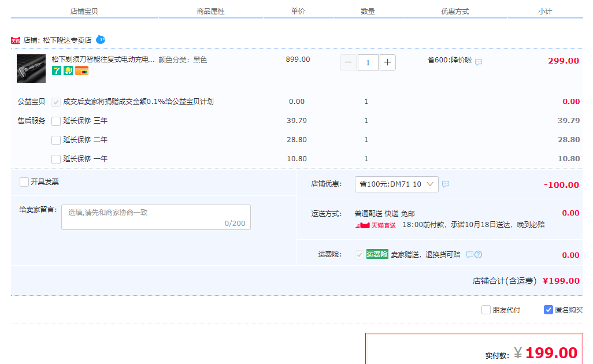Screen dimensions: 593x364
Task: Click the 10.80 unit price for one-year warranty
Action: (296, 159)
